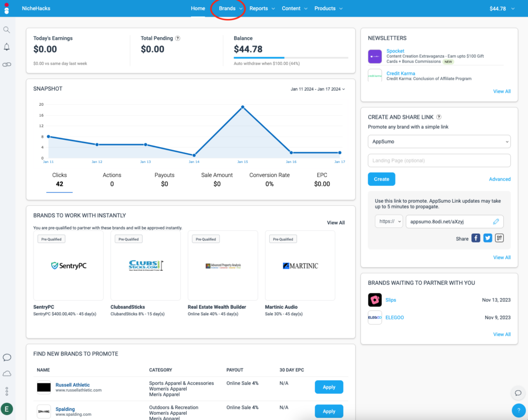
Task: Open Advanced link options
Action: pyautogui.click(x=500, y=179)
